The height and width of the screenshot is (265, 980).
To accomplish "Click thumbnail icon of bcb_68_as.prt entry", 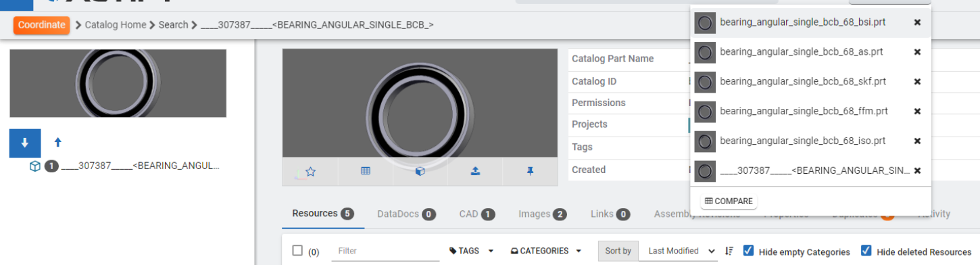I will tap(705, 52).
